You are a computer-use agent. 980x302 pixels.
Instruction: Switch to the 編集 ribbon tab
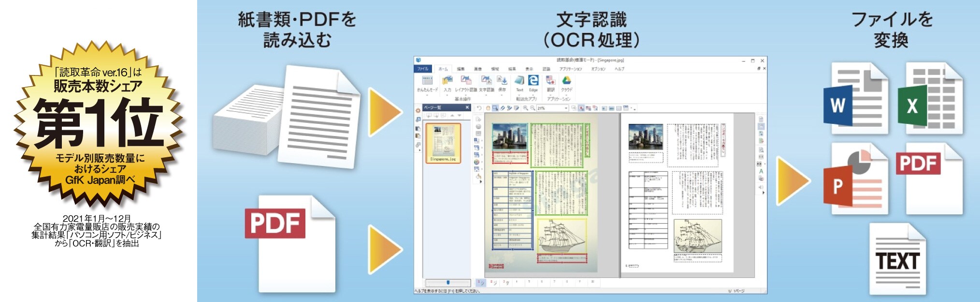(461, 69)
